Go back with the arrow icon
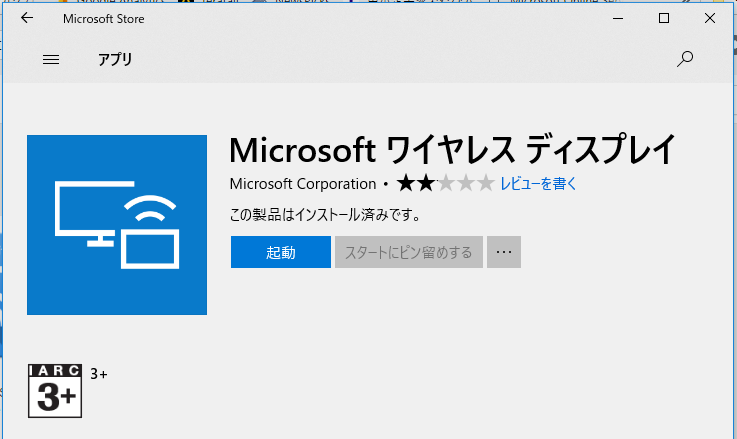737x439 pixels. (27, 18)
